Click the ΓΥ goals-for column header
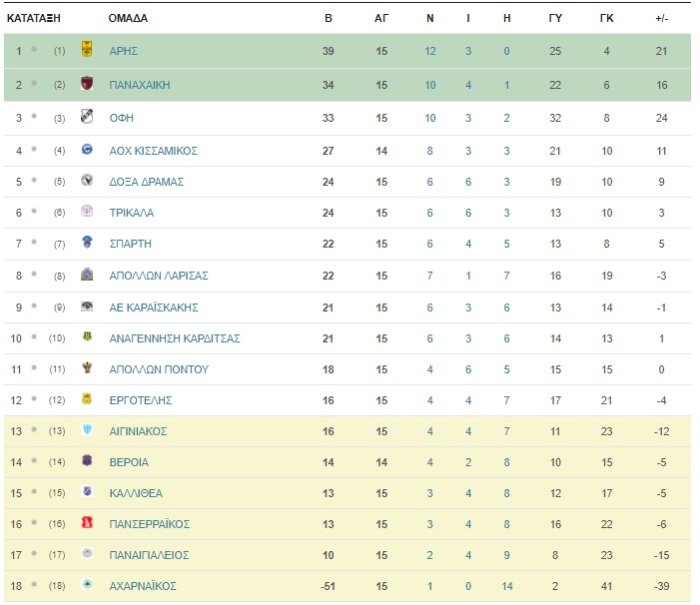This screenshot has width=700, height=605. (555, 18)
